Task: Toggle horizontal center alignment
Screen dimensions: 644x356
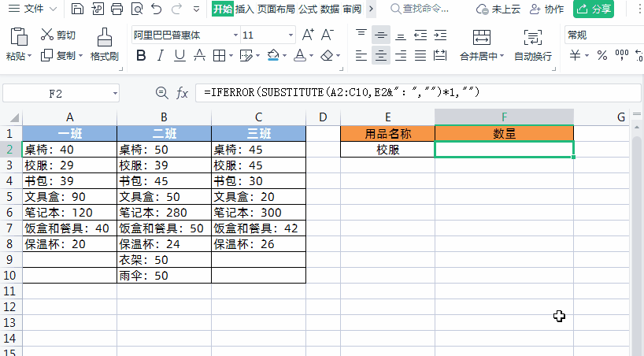Action: [x=381, y=55]
